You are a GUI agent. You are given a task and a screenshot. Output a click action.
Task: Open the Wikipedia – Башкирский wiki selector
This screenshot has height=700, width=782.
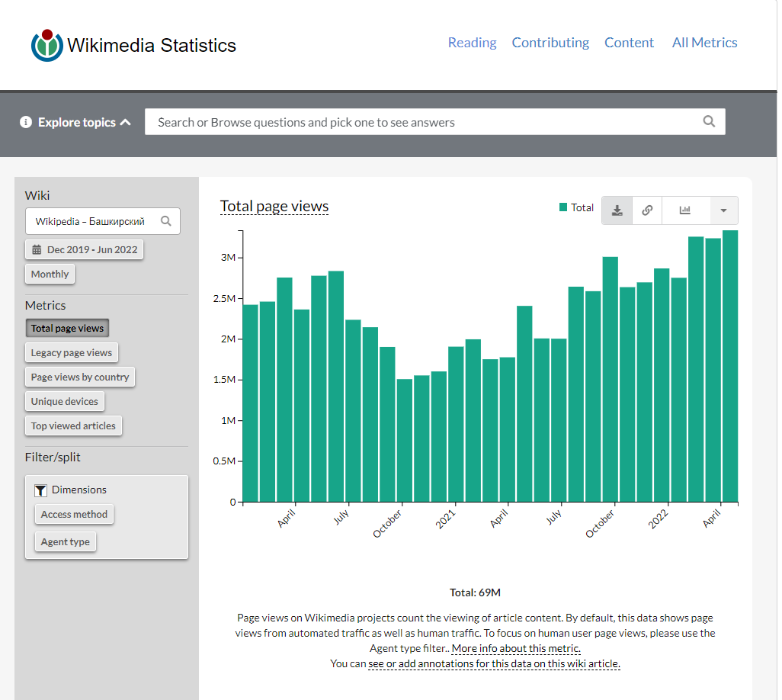103,221
